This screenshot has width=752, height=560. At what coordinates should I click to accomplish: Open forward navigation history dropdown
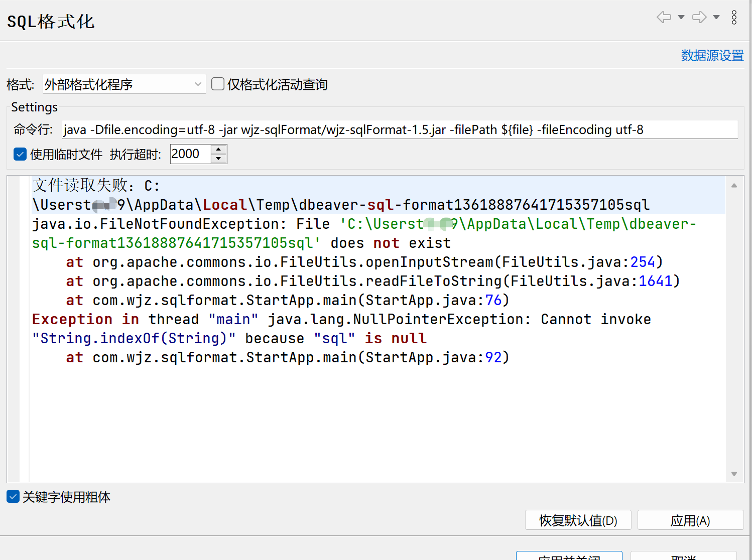pyautogui.click(x=716, y=17)
